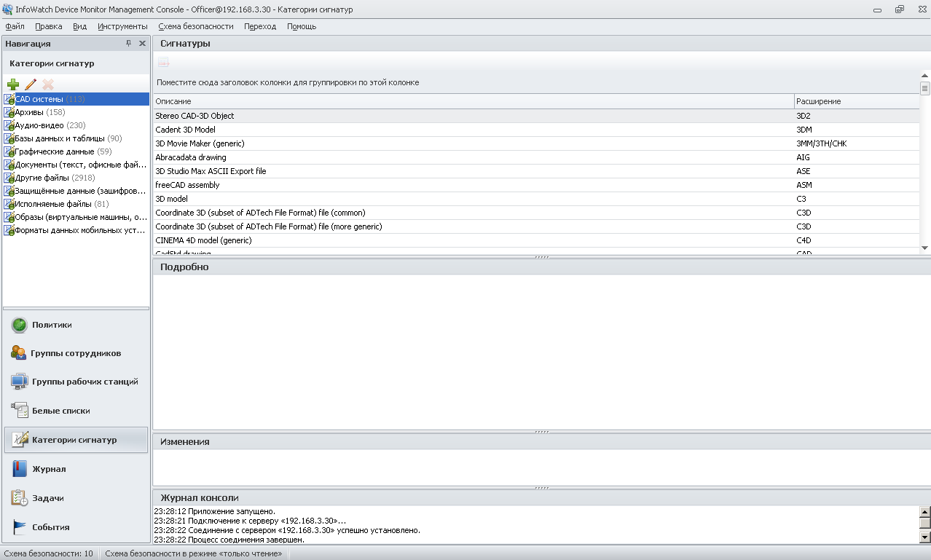Screen dimensions: 931x560
Task: Go to События section
Action: 76,527
